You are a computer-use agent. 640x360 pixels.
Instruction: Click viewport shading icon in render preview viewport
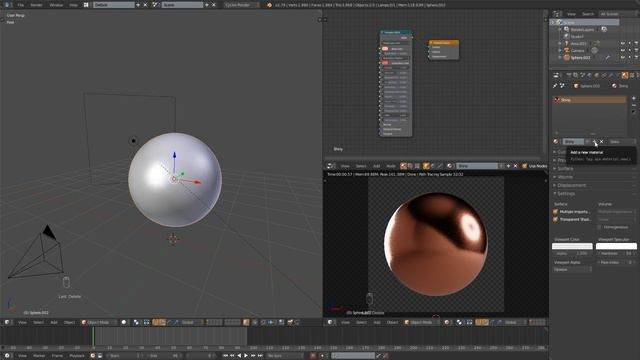[447, 322]
